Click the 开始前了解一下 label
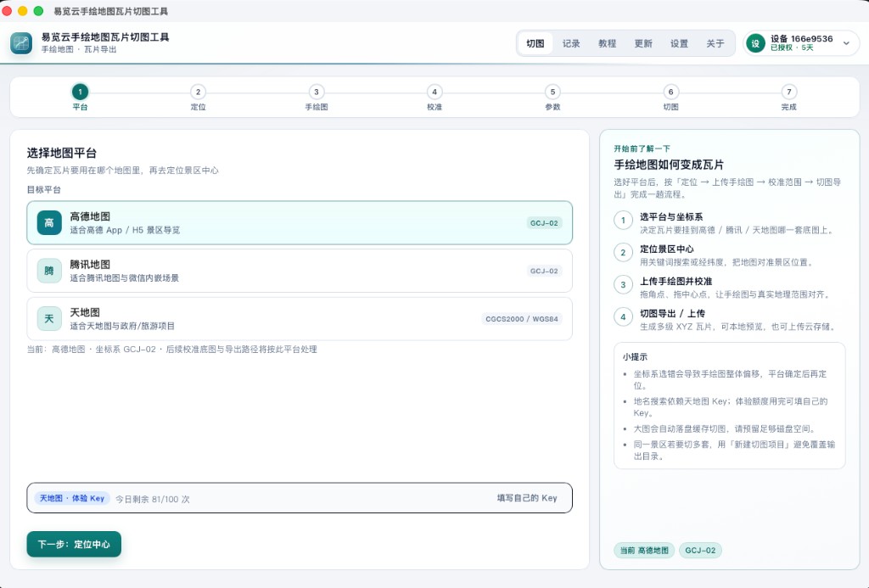This screenshot has height=588, width=869. click(642, 148)
